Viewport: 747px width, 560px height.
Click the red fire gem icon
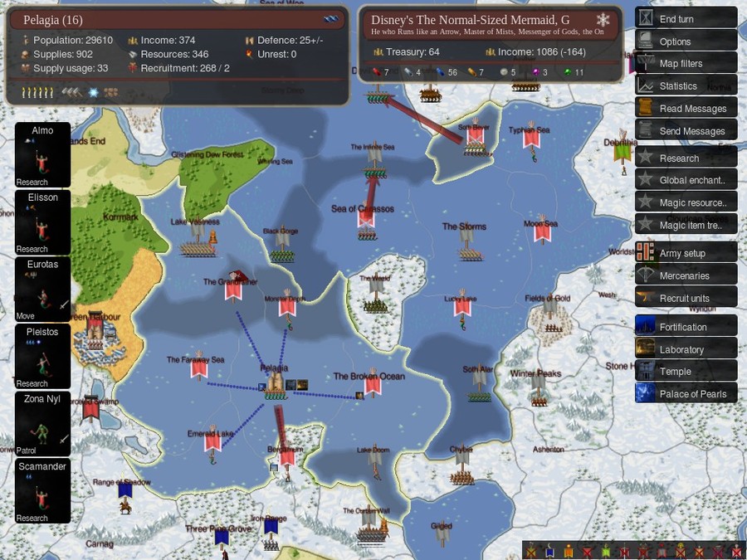376,72
